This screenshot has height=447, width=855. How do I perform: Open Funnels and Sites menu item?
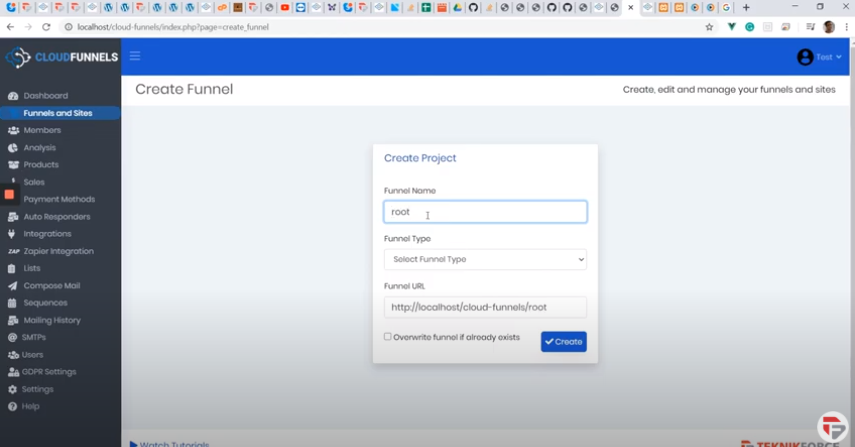[57, 113]
